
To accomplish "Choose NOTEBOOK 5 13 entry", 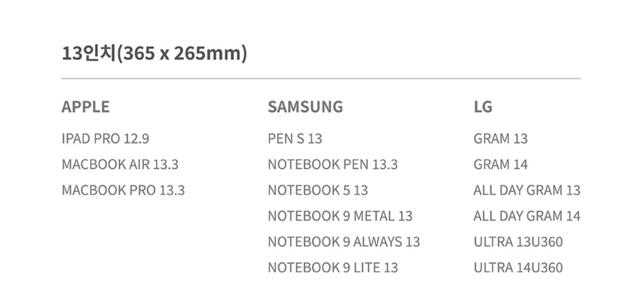I will click(318, 190).
